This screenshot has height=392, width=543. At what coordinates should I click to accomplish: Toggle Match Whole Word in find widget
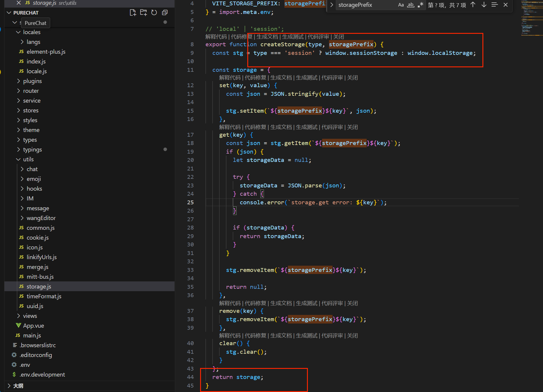411,5
